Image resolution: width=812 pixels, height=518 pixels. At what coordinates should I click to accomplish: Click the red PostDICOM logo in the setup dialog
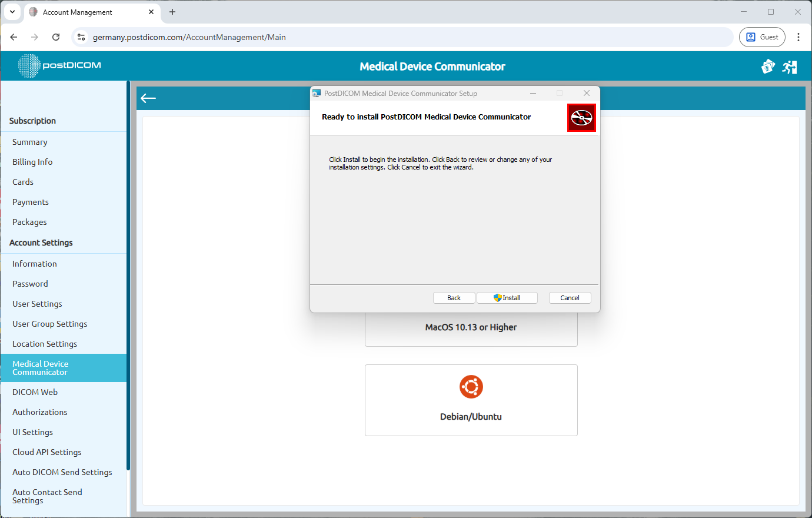tap(581, 118)
